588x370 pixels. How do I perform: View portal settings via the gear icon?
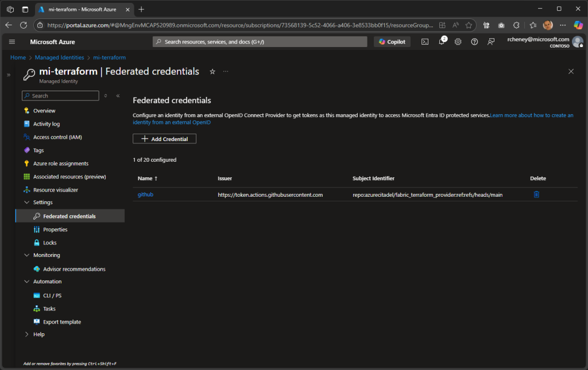(x=457, y=41)
